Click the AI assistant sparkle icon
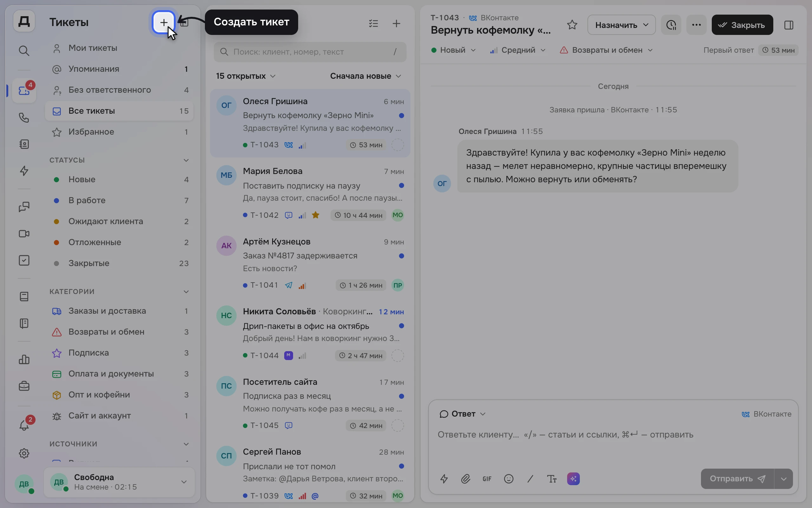Screen dimensions: 812x508 (573, 479)
